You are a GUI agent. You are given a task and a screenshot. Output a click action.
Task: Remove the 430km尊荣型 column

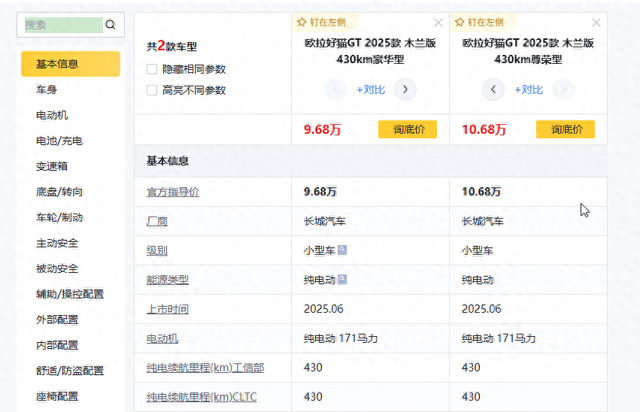(x=596, y=23)
